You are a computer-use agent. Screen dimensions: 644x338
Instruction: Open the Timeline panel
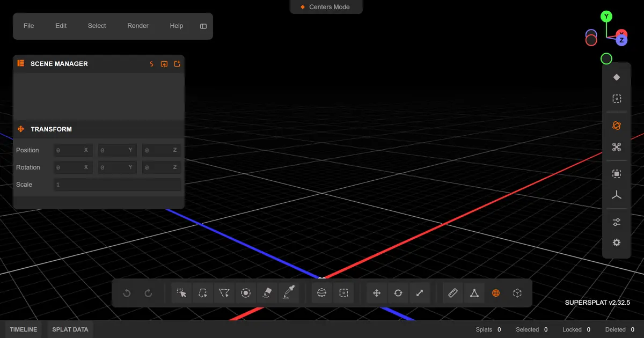click(x=24, y=329)
